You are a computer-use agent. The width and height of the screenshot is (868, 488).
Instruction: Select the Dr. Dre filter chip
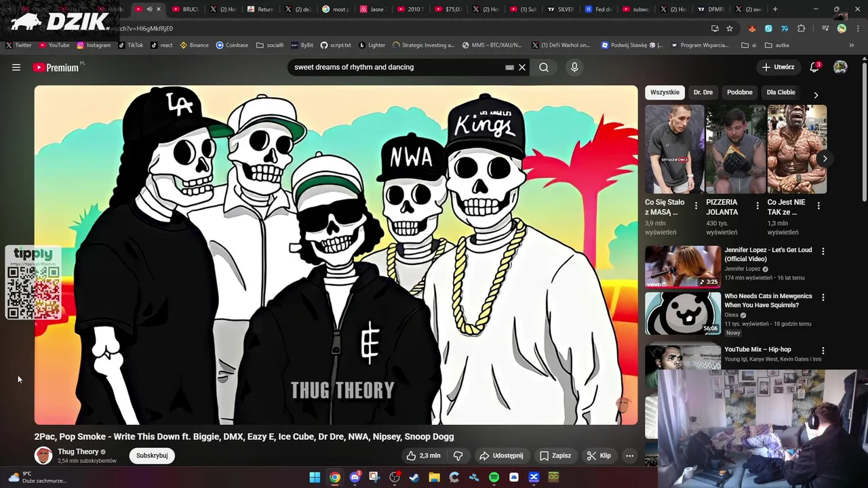[x=703, y=92]
